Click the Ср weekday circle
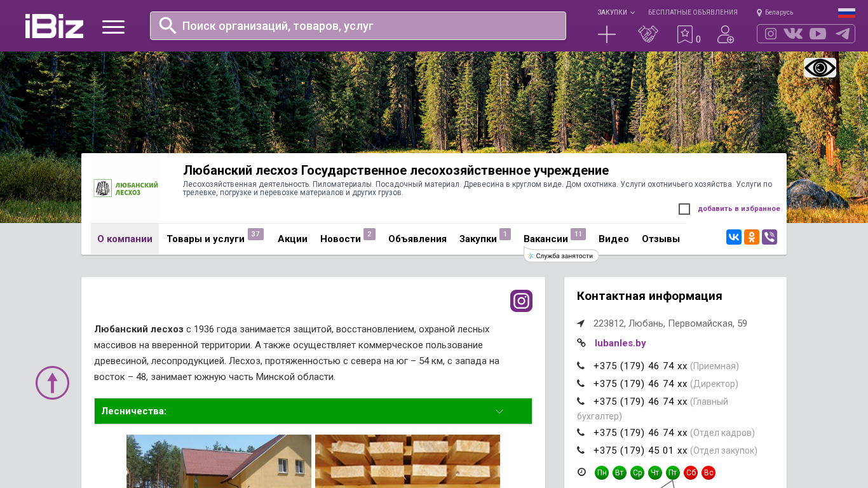The image size is (868, 488). 637,473
